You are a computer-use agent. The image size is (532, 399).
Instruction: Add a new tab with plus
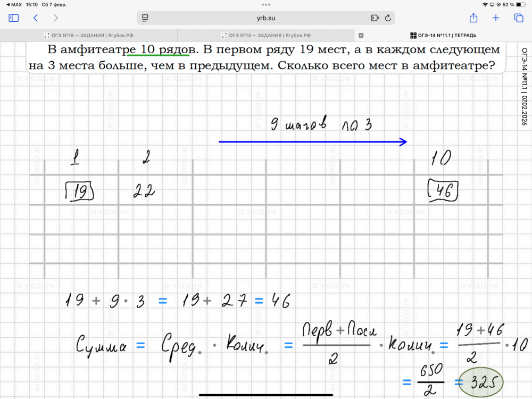point(496,18)
